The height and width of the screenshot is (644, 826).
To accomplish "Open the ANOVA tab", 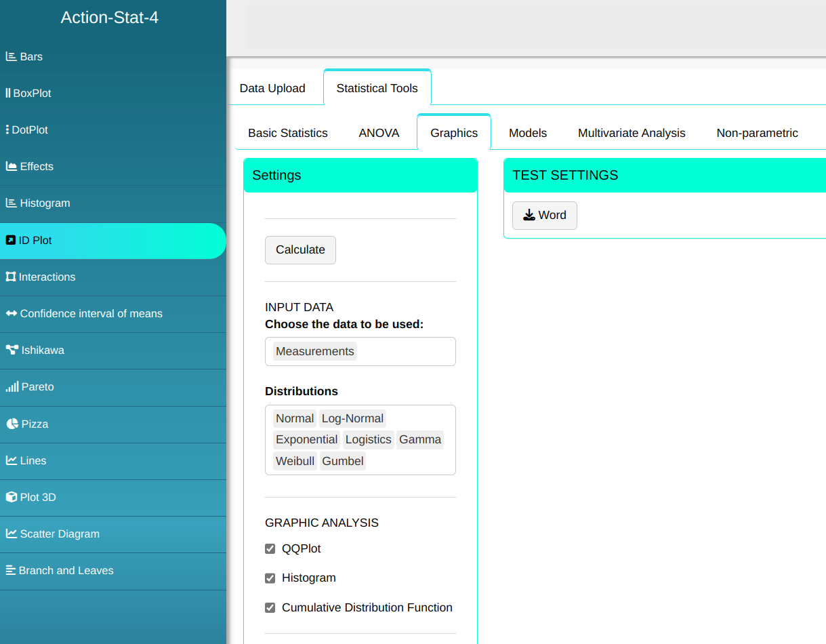I will 379,134.
